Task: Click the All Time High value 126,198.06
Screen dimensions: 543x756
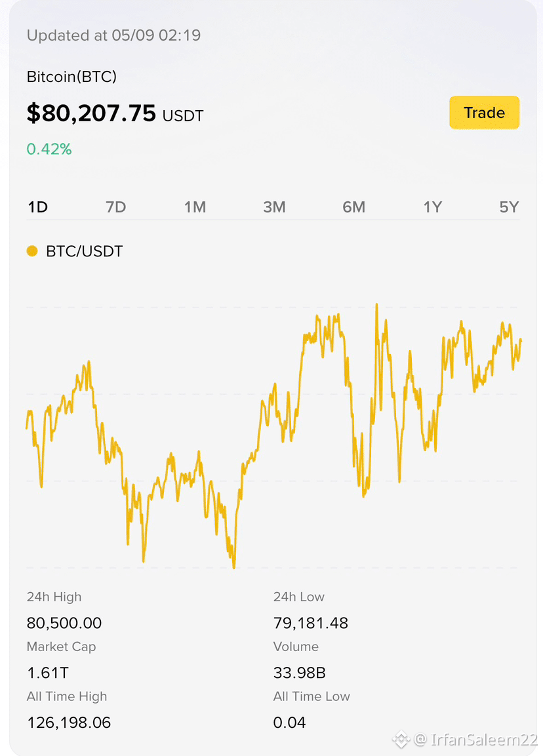Action: [x=69, y=723]
